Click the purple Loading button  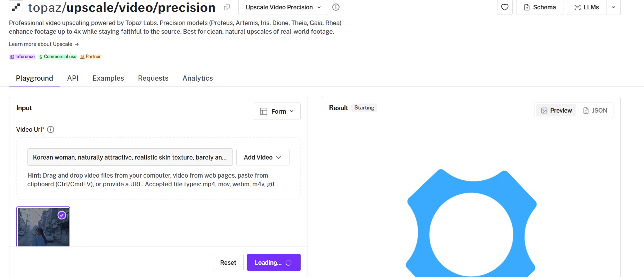274,262
